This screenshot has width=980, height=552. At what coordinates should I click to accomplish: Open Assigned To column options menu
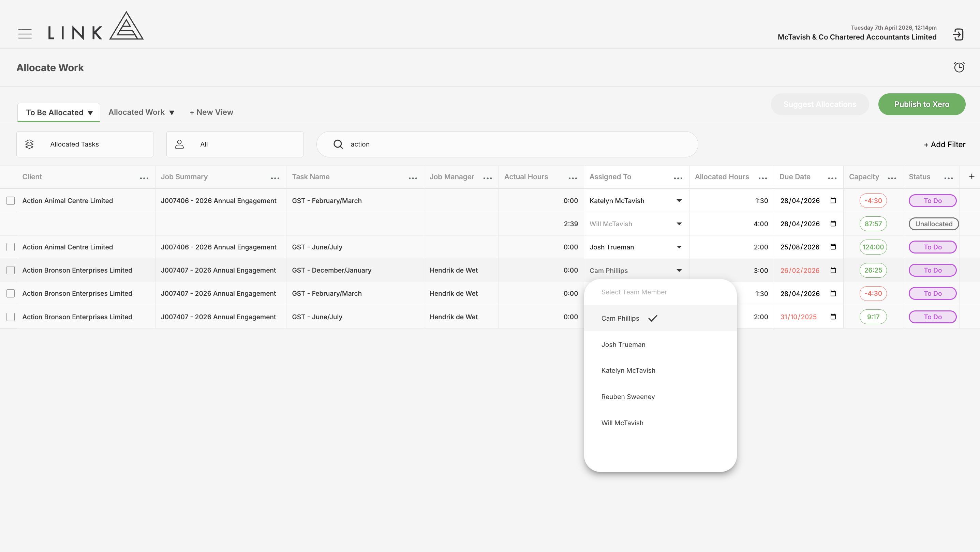678,178
